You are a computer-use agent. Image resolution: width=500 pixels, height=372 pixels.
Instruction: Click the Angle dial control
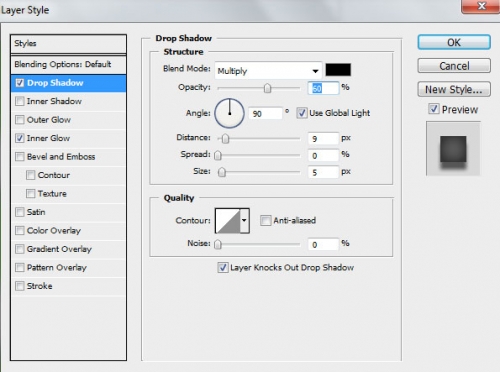(230, 113)
